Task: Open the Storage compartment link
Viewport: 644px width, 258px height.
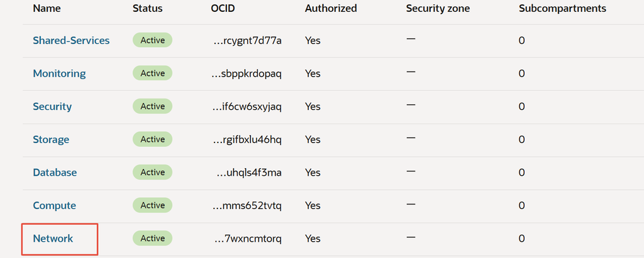Action: 51,139
